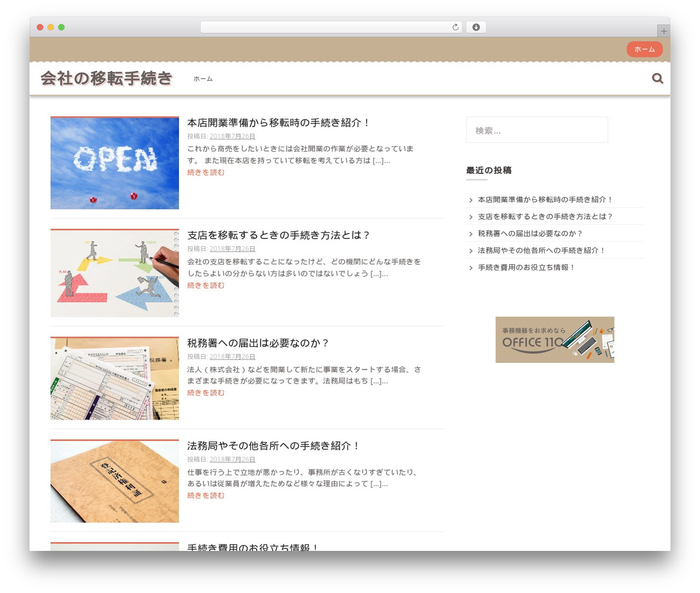Image resolution: width=700 pixels, height=593 pixels.
Task: Click the 検索 search input field
Action: point(537,130)
